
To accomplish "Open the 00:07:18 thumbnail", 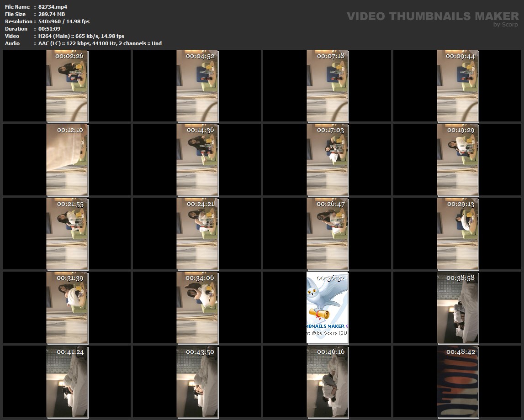I will [x=327, y=86].
